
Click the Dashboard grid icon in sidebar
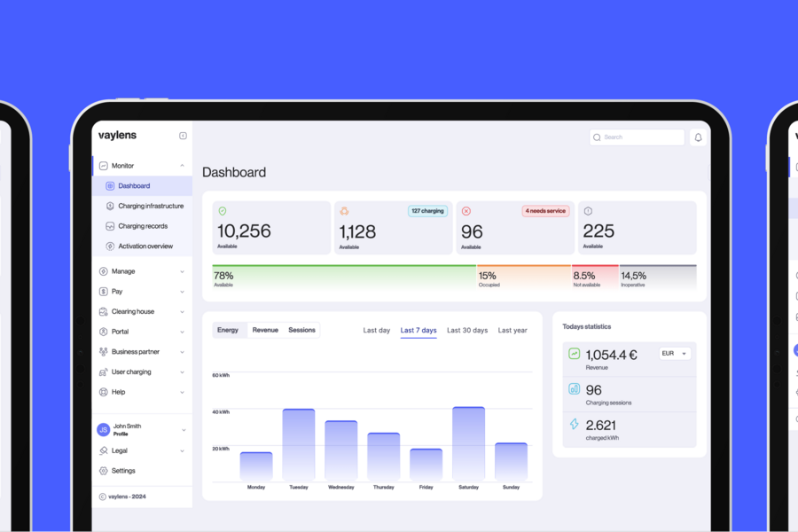(110, 186)
